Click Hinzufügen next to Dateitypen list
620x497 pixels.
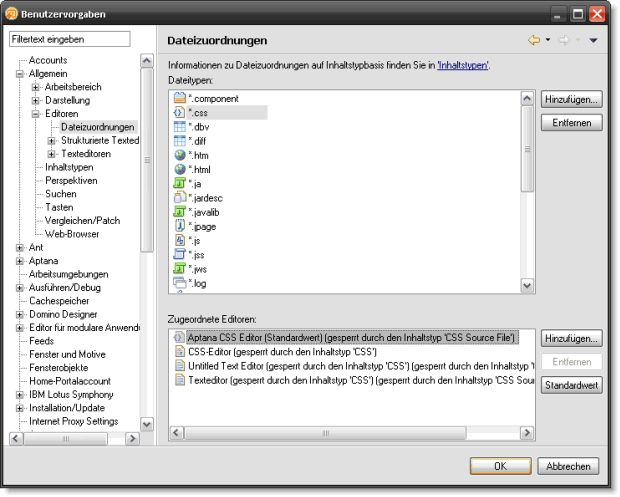tap(571, 99)
